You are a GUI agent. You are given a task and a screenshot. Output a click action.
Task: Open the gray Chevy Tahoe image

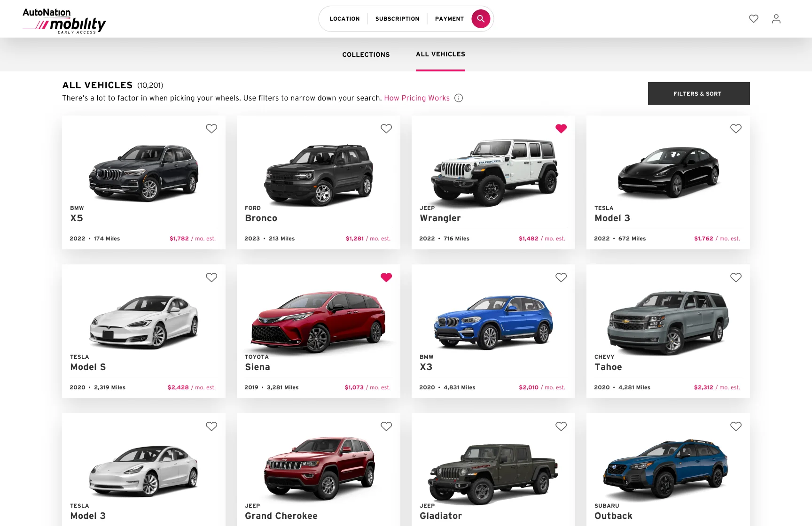tap(668, 323)
